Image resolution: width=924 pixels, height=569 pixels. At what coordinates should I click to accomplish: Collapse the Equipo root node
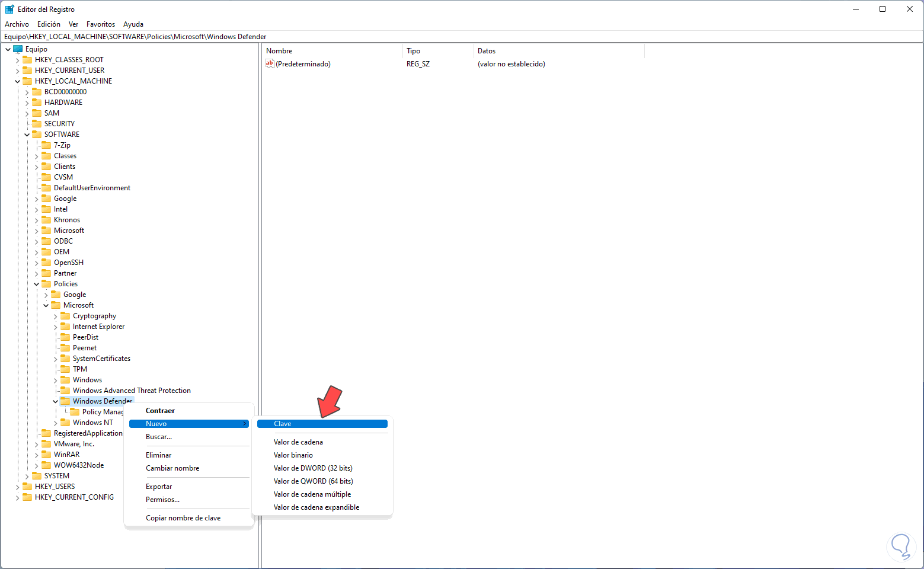(8, 49)
